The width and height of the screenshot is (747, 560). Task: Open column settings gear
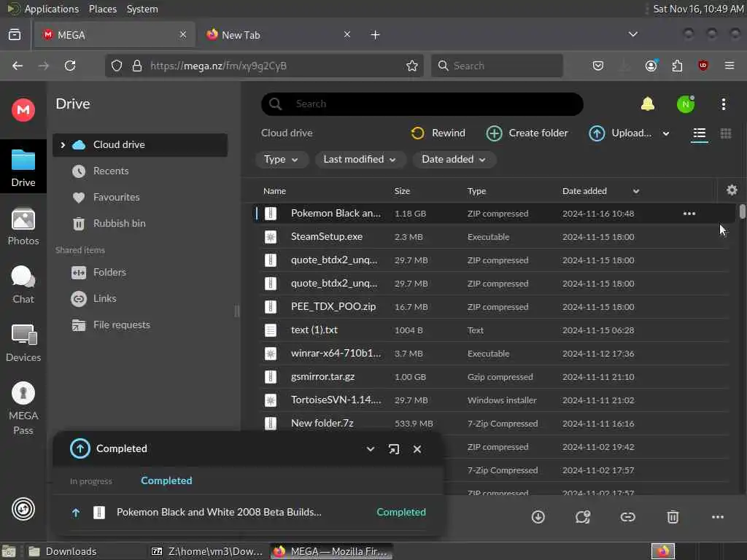pyautogui.click(x=732, y=190)
